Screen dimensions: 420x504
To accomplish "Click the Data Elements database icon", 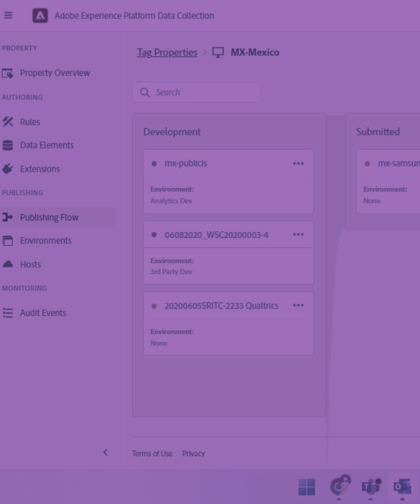I will click(8, 145).
